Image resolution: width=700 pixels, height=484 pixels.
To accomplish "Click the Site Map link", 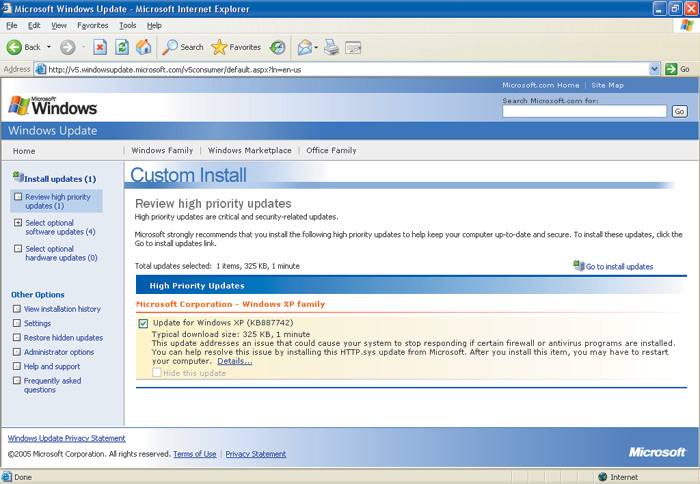I will tap(607, 85).
